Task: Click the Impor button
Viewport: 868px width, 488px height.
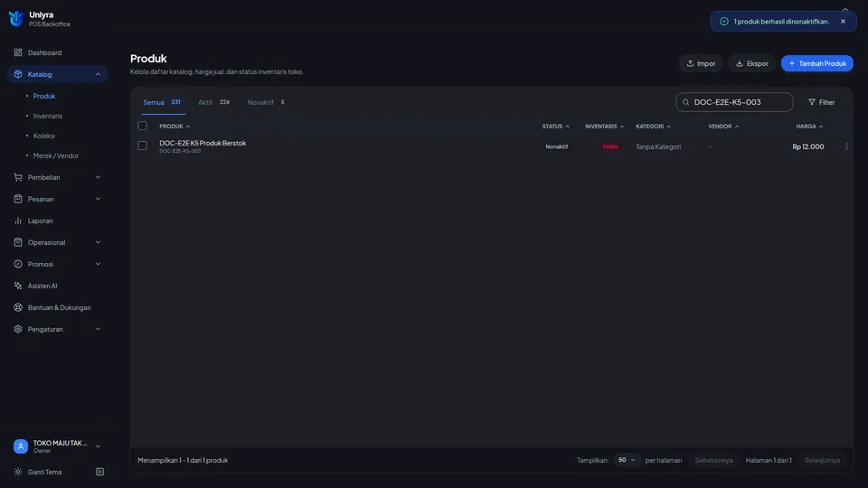Action: pos(701,63)
